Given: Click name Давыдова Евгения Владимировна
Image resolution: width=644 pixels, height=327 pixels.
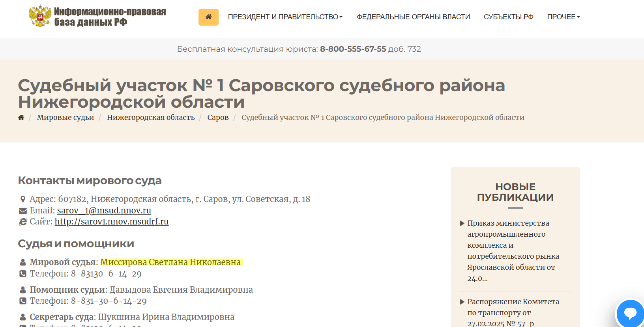Looking at the screenshot, I should (181, 290).
